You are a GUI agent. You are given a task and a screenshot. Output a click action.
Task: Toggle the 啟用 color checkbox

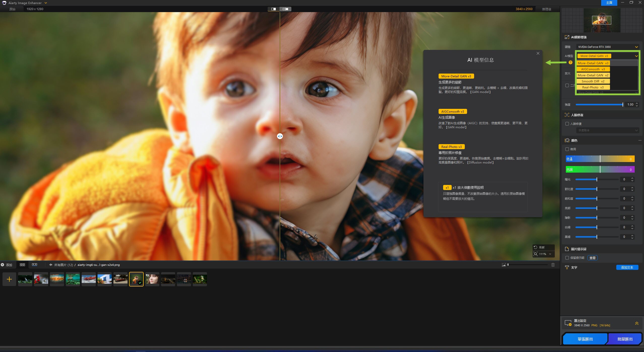coord(567,149)
